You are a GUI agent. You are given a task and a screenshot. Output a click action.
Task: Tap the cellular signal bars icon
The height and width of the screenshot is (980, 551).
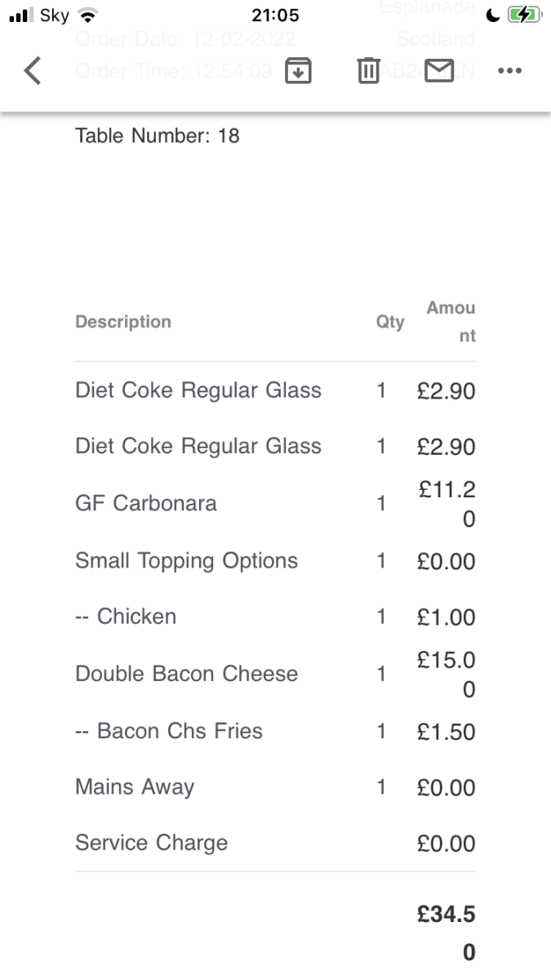pos(21,16)
